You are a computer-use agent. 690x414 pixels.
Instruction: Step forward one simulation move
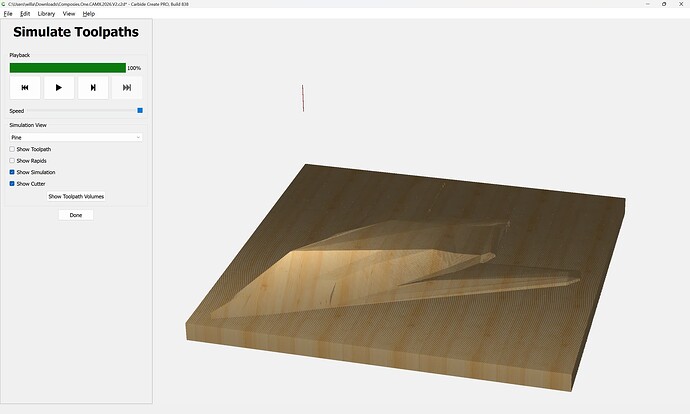coord(93,88)
